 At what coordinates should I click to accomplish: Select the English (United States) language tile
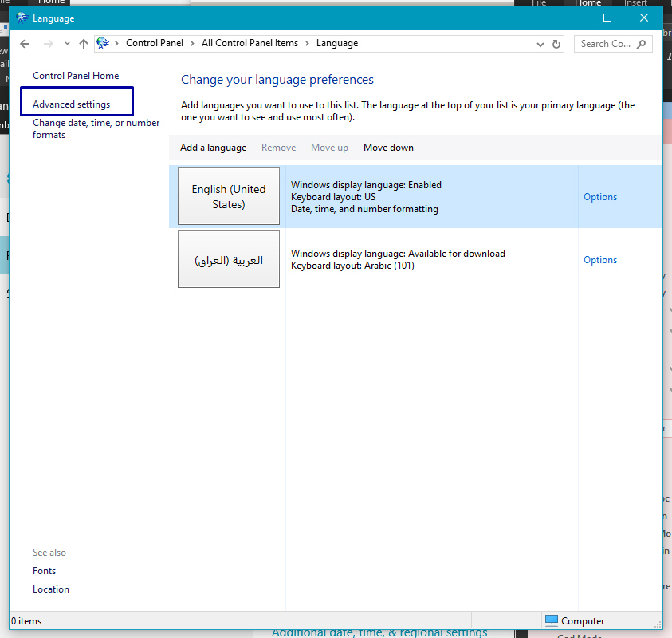[x=229, y=196]
